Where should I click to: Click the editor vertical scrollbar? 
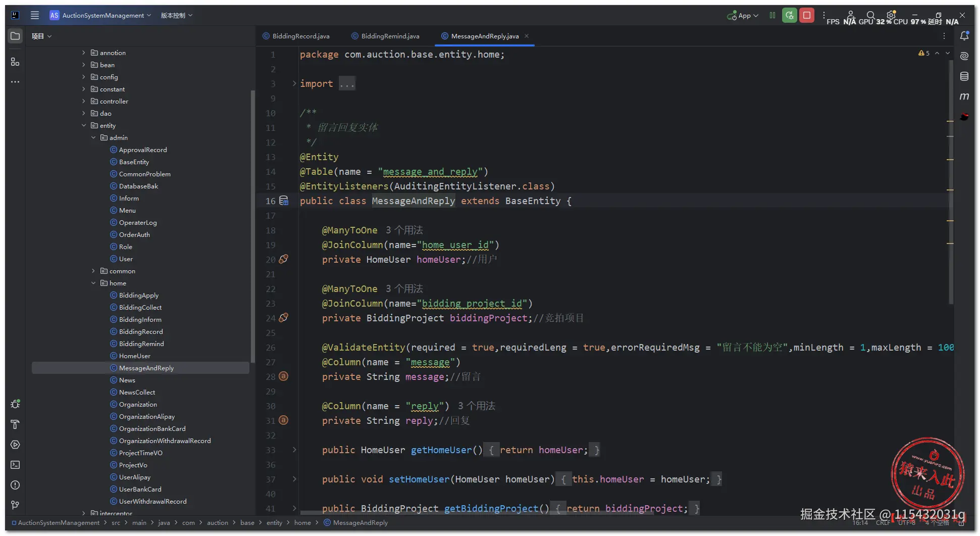pyautogui.click(x=951, y=182)
